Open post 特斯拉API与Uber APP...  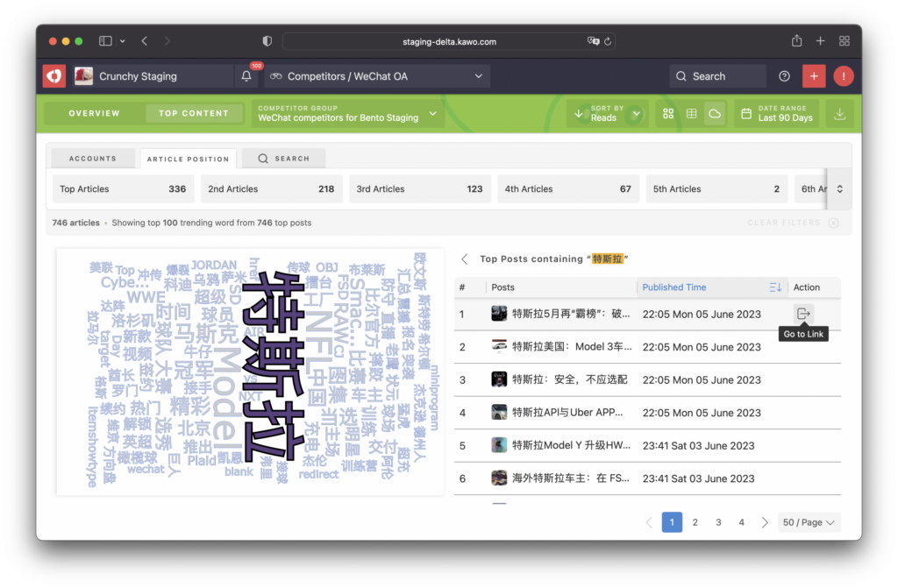[x=567, y=413]
